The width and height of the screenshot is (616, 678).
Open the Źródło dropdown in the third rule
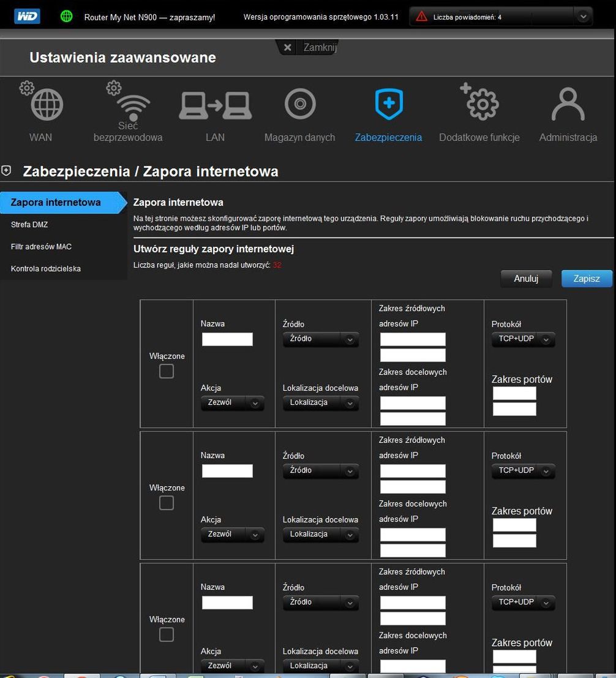[321, 602]
